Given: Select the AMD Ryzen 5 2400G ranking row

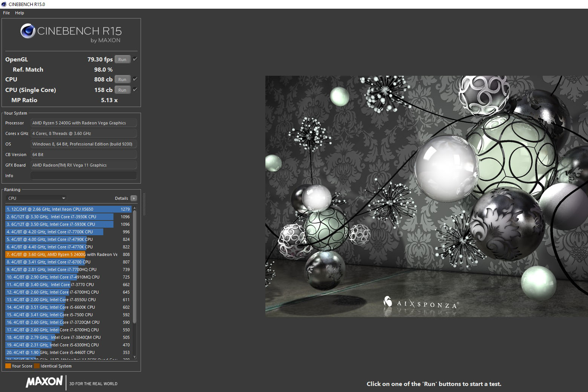Looking at the screenshot, I should tap(68, 254).
